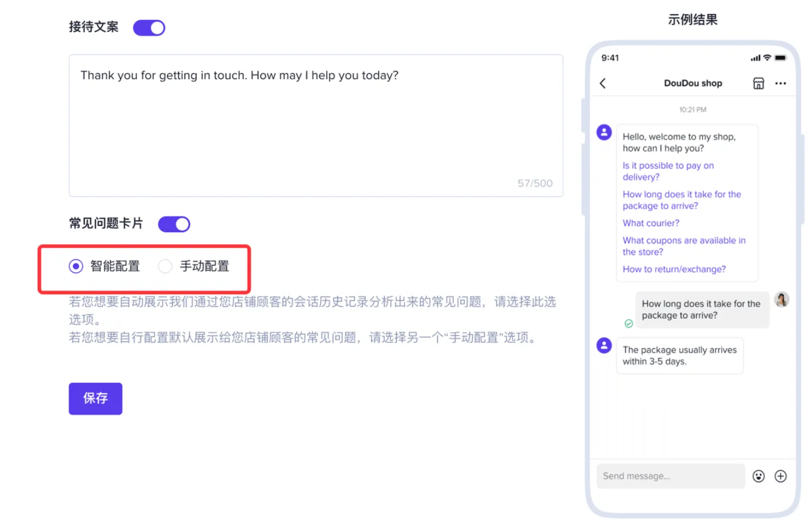Toggle the 常见问题卡片 switch

click(174, 224)
